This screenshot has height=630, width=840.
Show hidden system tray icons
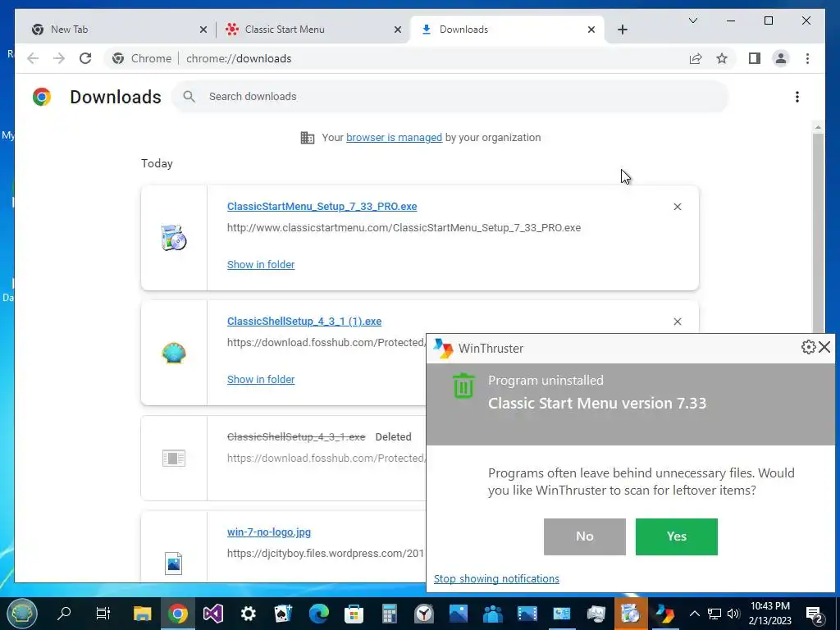point(694,614)
